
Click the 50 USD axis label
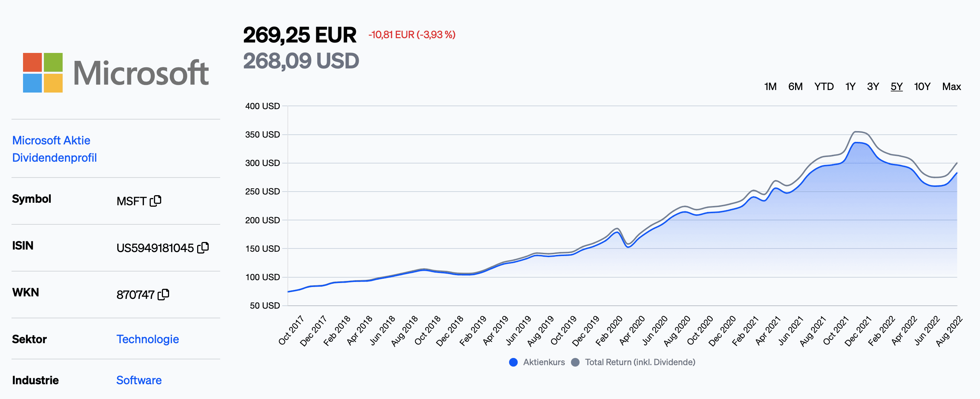pyautogui.click(x=265, y=306)
